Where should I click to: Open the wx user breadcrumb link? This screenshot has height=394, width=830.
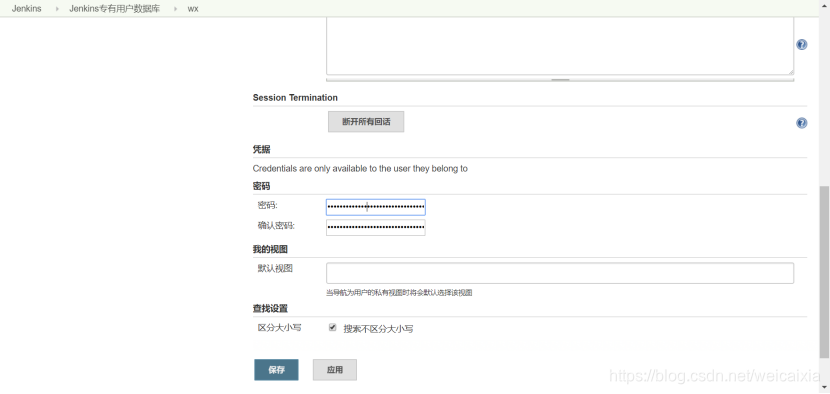pyautogui.click(x=193, y=8)
